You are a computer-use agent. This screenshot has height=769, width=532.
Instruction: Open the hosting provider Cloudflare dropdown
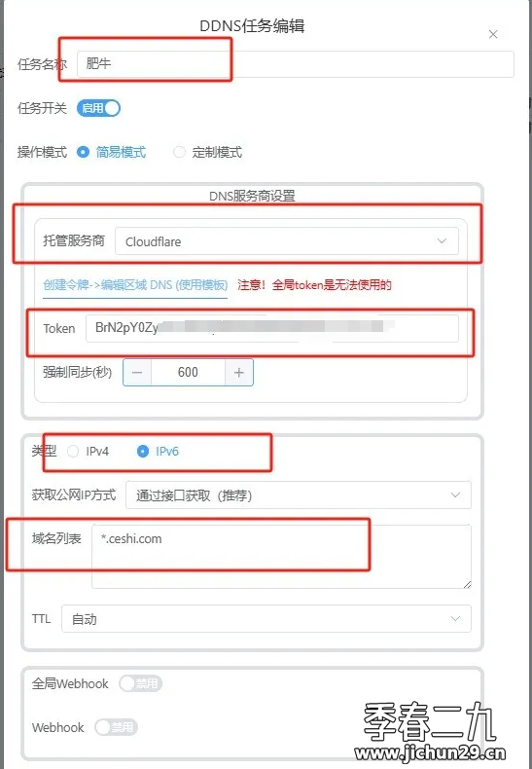tap(287, 240)
